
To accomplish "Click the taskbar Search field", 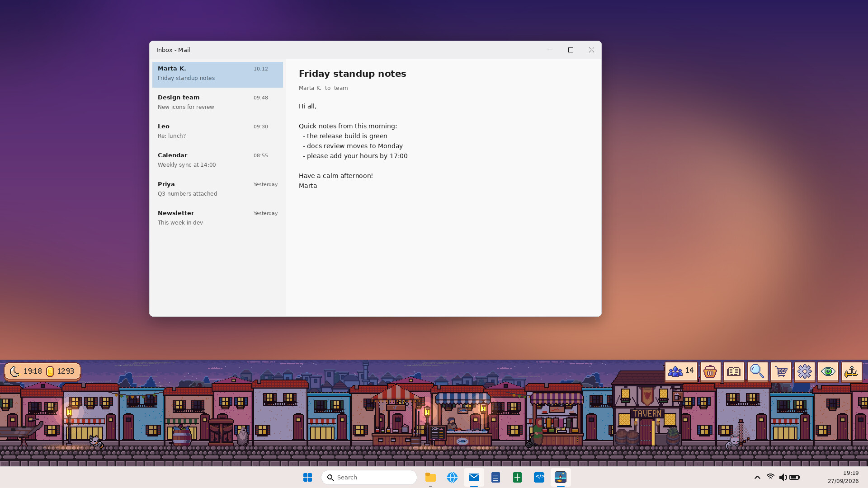I will point(369,478).
